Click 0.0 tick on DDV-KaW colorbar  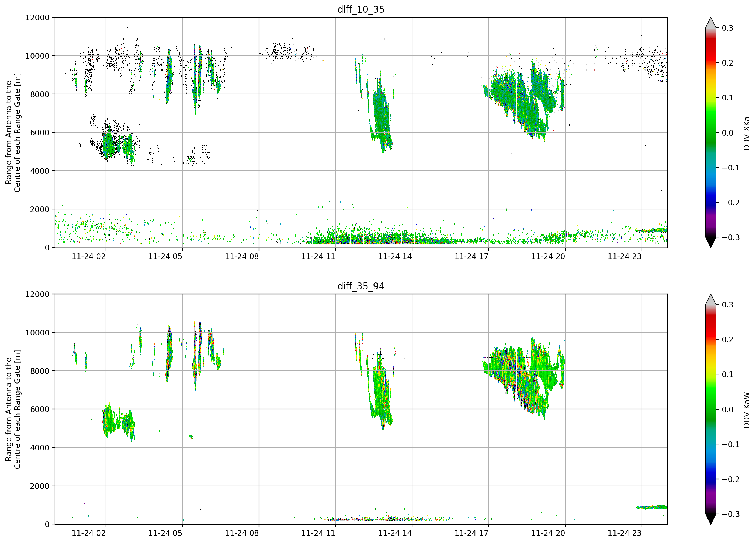click(728, 410)
